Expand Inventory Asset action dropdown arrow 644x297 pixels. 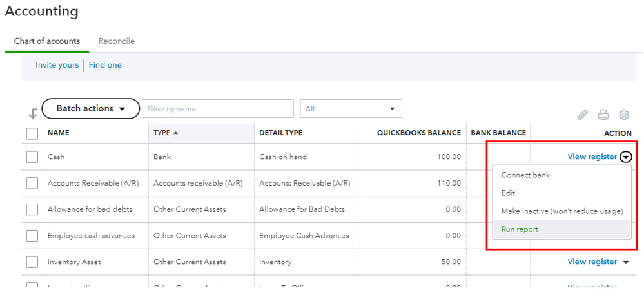625,262
